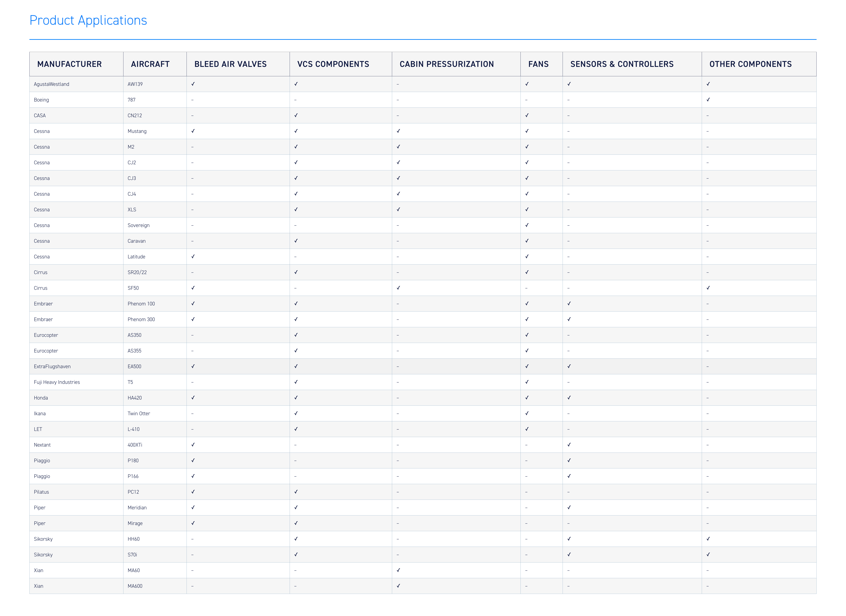Click the Aircraft column header
Image resolution: width=846 pixels, height=616 pixels.
[150, 64]
